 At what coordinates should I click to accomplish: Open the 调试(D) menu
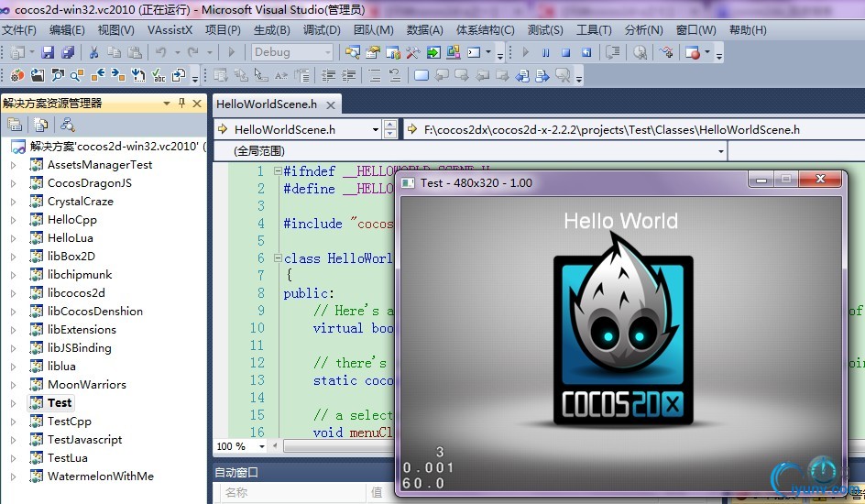(x=322, y=29)
